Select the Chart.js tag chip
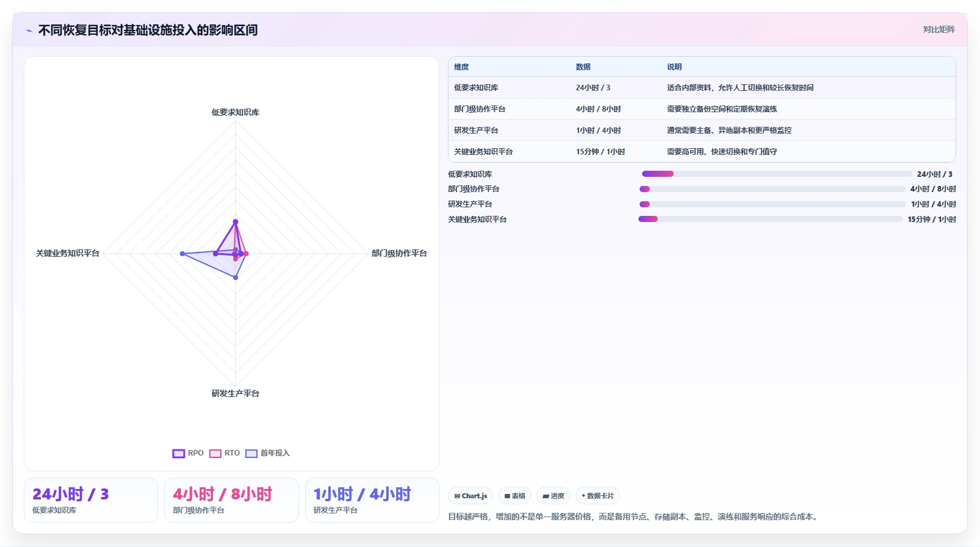 (470, 496)
